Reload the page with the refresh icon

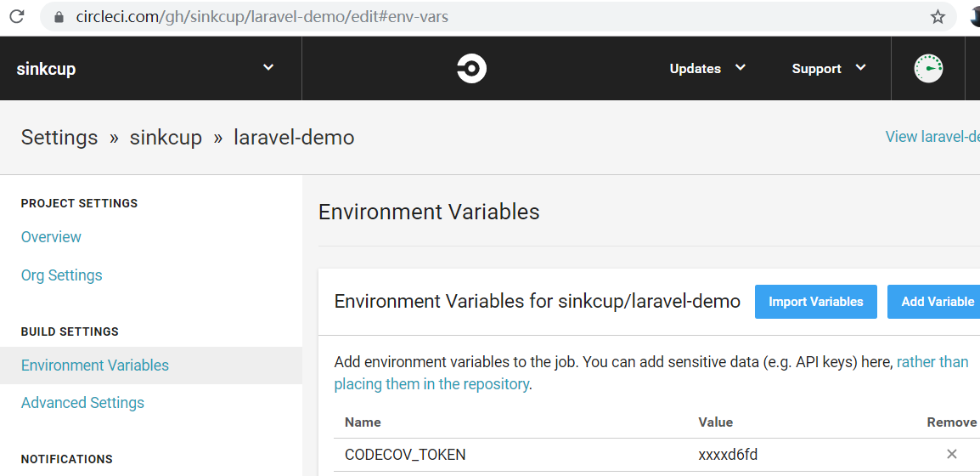coord(17,16)
